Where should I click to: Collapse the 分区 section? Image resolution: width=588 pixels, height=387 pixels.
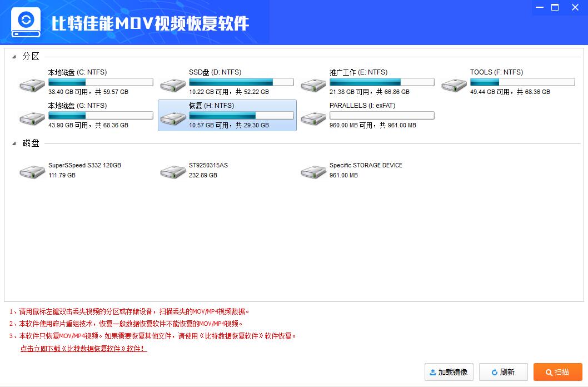coord(14,57)
